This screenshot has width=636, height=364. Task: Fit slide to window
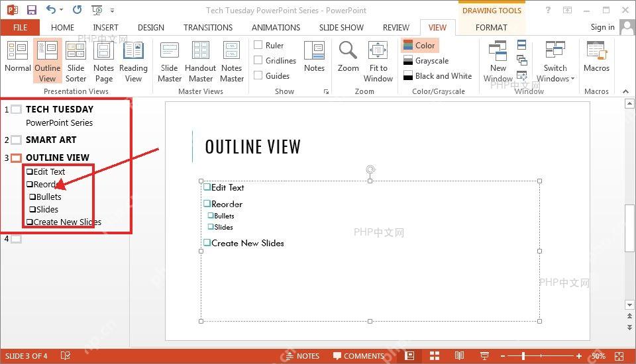point(378,61)
